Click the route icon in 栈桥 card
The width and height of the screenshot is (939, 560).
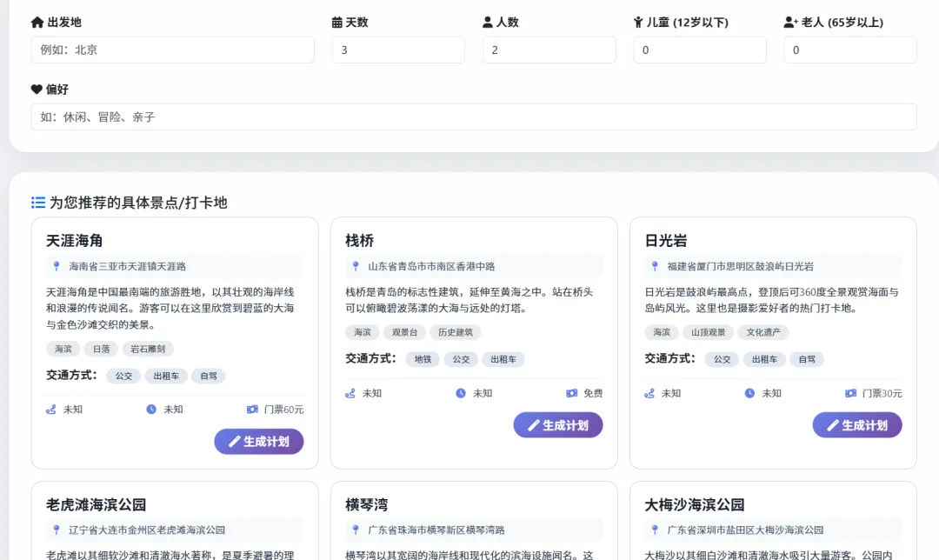click(x=350, y=393)
